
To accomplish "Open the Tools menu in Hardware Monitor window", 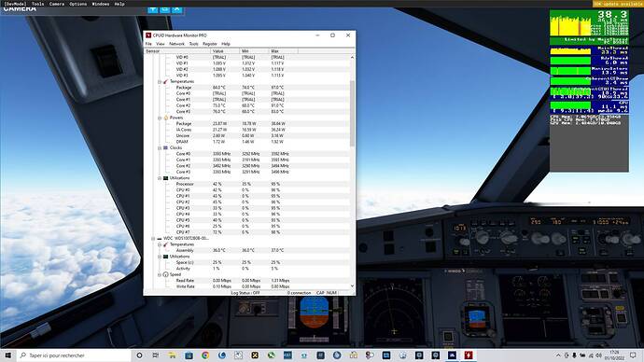I will 193,44.
